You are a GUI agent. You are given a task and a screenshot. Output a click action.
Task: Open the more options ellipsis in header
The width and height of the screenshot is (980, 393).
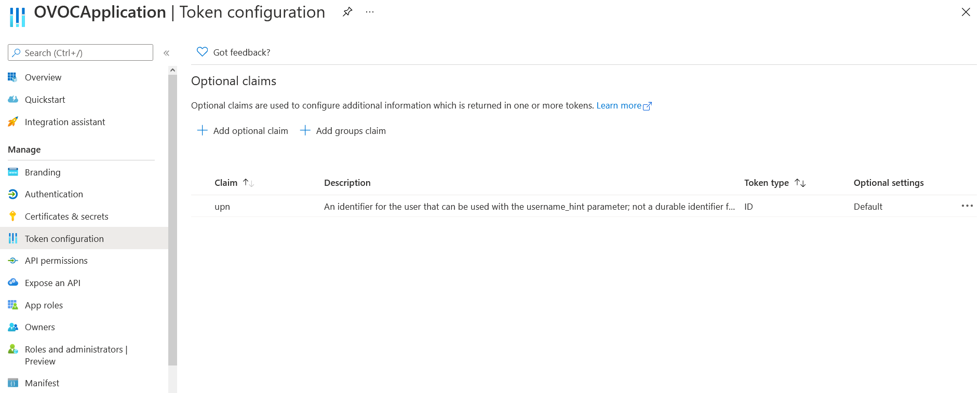(x=370, y=12)
